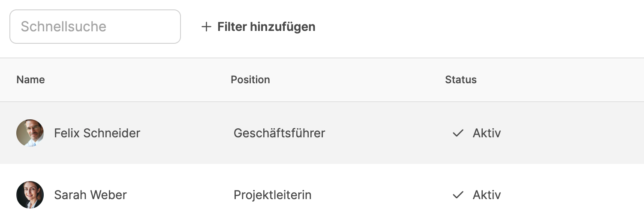Click empty toolbar area right of Filter hinzufügen
This screenshot has height=224, width=644.
472,27
